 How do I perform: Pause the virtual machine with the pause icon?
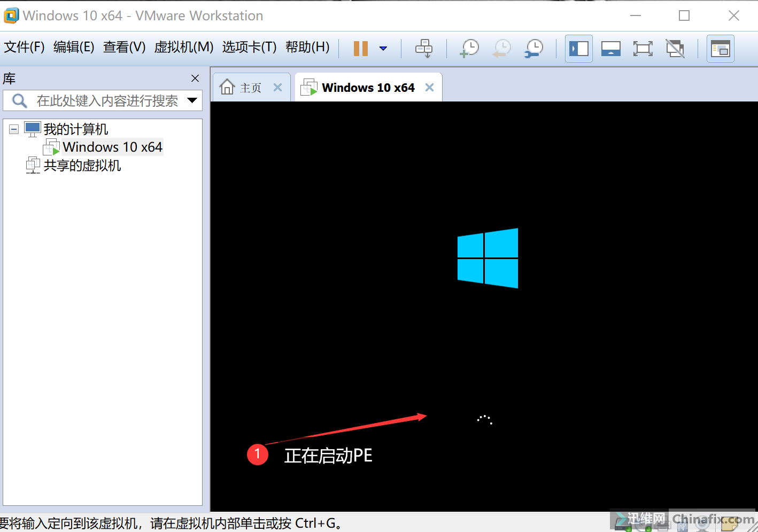coord(361,49)
